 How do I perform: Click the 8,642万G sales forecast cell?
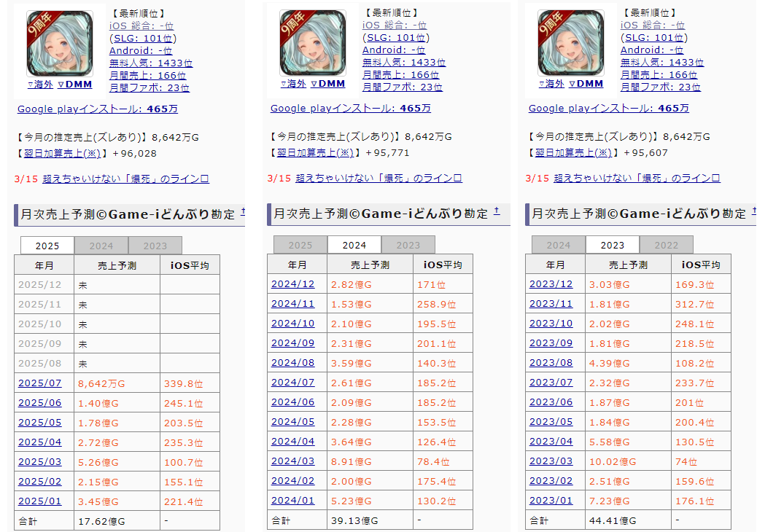[x=117, y=383]
